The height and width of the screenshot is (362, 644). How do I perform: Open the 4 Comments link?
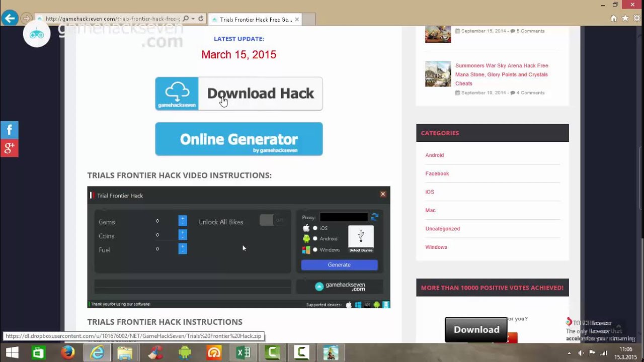(530, 93)
